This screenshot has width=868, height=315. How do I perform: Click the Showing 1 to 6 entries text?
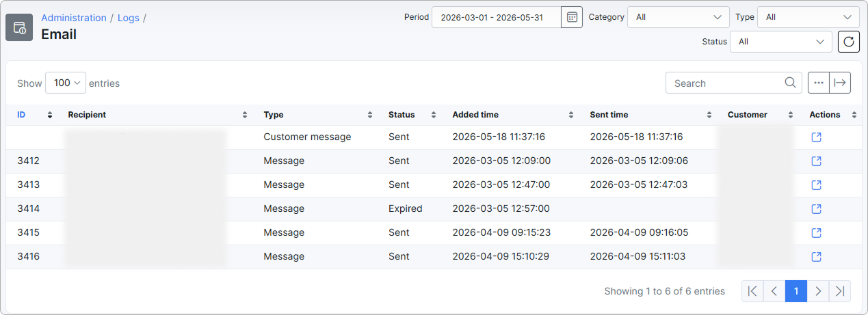click(x=665, y=291)
